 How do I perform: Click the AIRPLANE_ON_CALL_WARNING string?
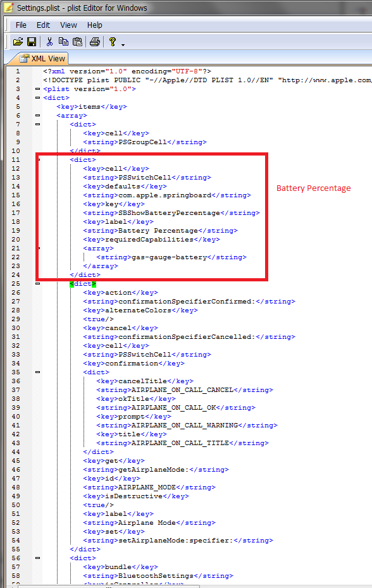pyautogui.click(x=185, y=426)
